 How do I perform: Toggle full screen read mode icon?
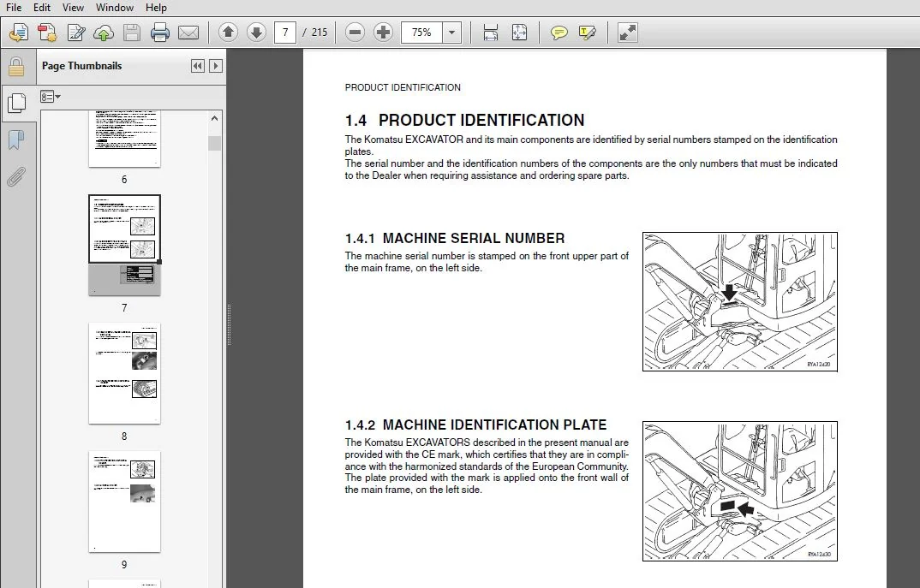pyautogui.click(x=627, y=33)
